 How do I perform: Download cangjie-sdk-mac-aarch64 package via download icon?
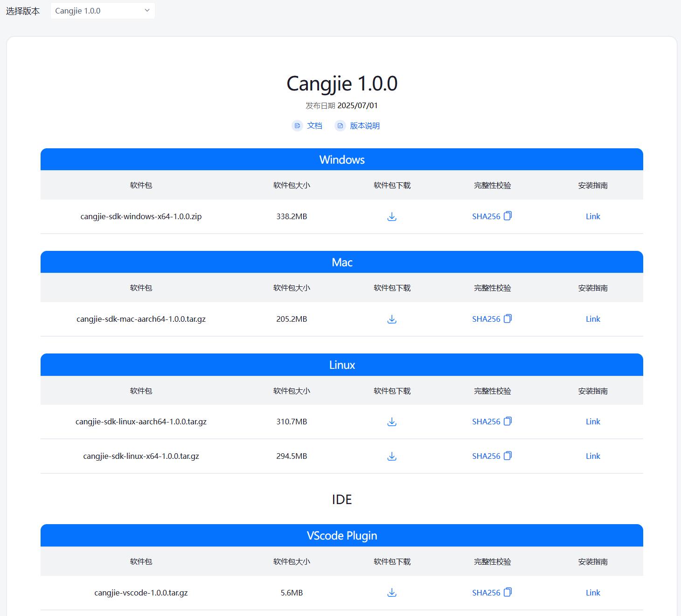pyautogui.click(x=392, y=319)
